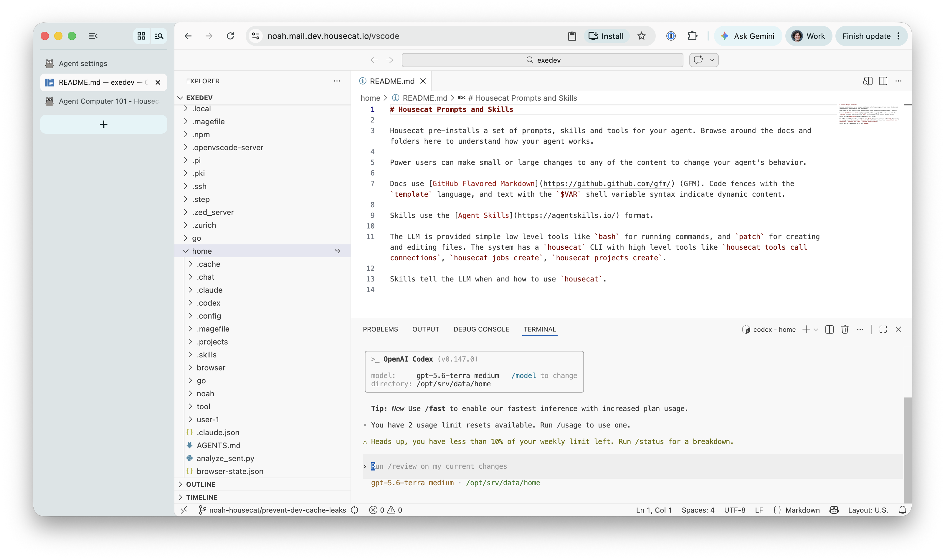
Task: Bookmark this page with the star icon
Action: [x=642, y=36]
